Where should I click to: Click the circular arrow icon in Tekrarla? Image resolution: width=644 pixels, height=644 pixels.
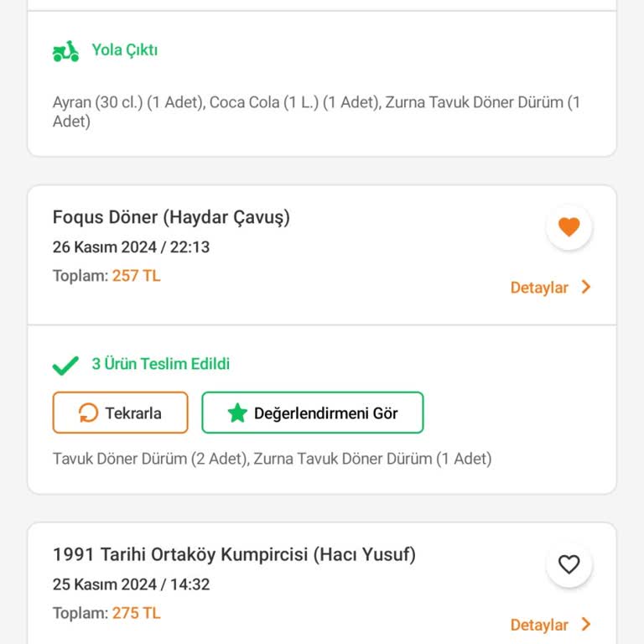(x=88, y=413)
